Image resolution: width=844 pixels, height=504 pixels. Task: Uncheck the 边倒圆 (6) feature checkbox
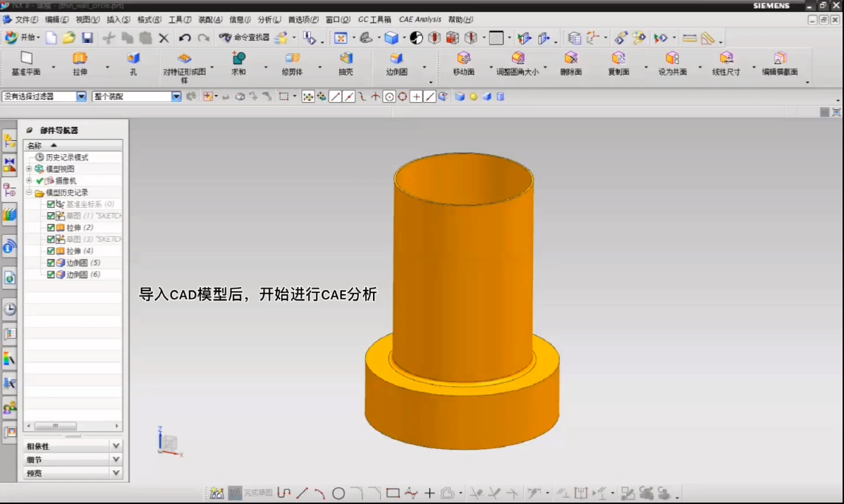pyautogui.click(x=51, y=275)
